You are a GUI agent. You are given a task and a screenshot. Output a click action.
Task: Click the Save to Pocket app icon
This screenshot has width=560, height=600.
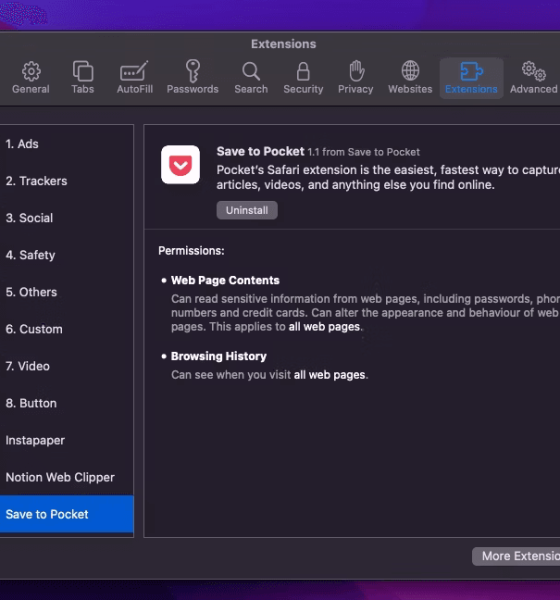tap(180, 165)
